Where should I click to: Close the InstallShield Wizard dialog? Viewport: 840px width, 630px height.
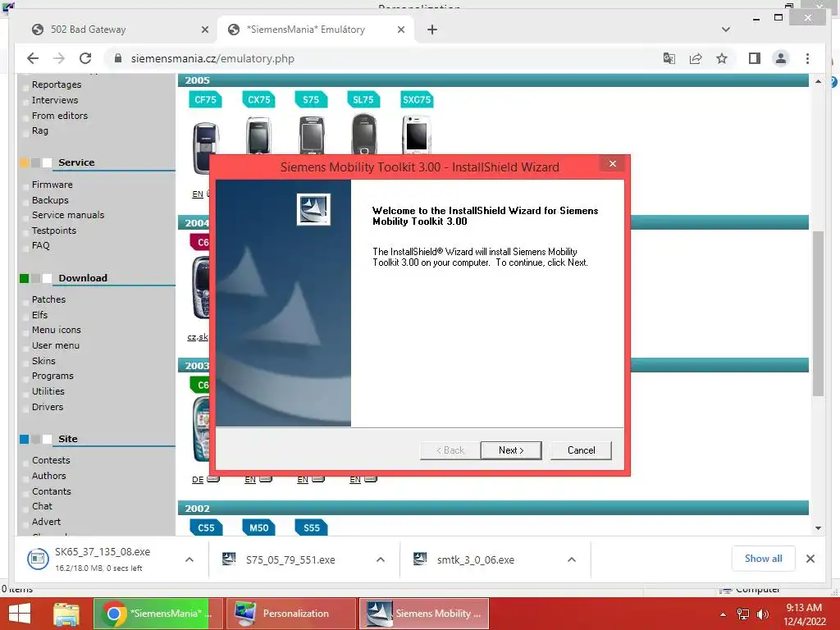[x=612, y=164]
